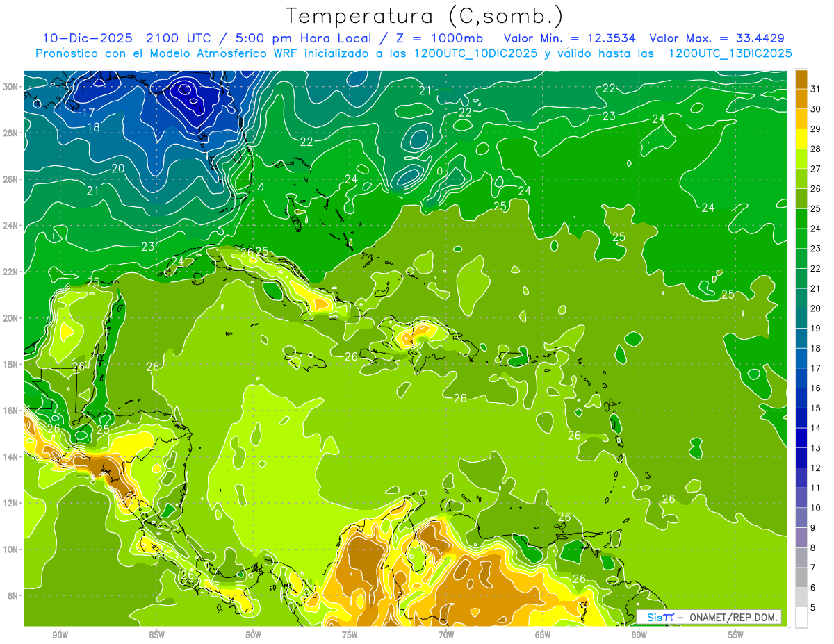Click the "Valor Max. = 33.4429" value
The image size is (834, 644).
click(x=717, y=38)
